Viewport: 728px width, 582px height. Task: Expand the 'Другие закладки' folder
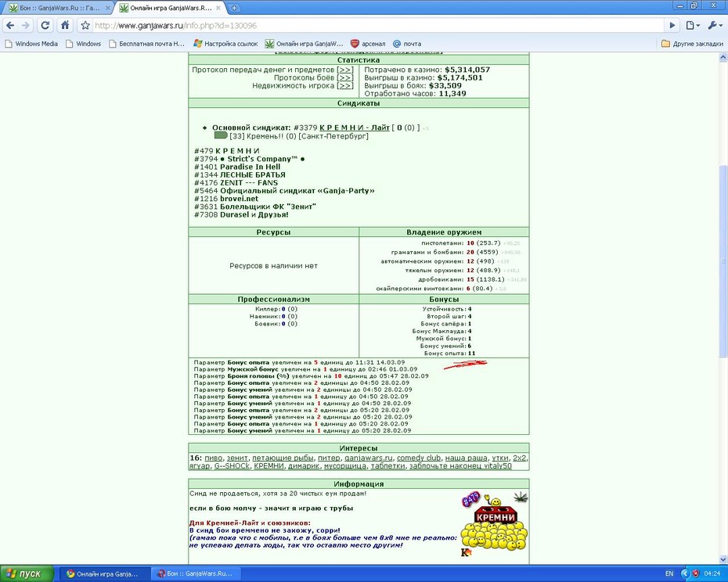[692, 44]
